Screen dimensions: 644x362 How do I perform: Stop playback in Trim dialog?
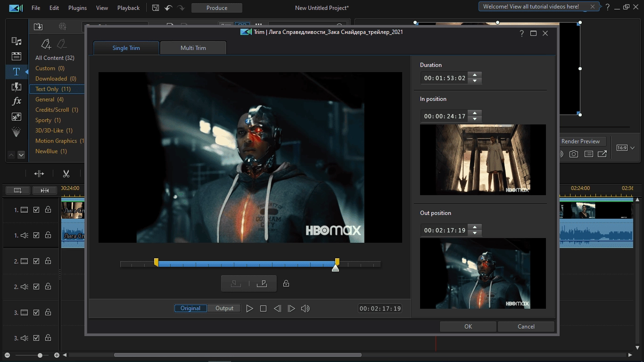(x=263, y=308)
